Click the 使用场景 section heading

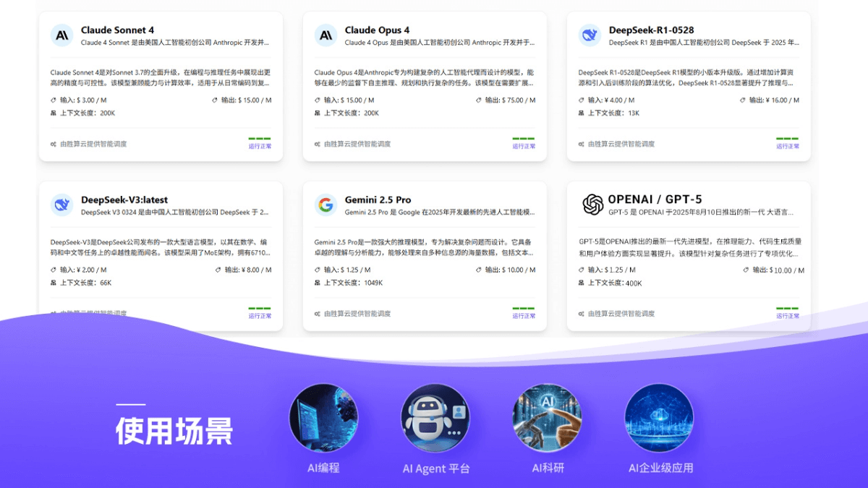tap(174, 429)
